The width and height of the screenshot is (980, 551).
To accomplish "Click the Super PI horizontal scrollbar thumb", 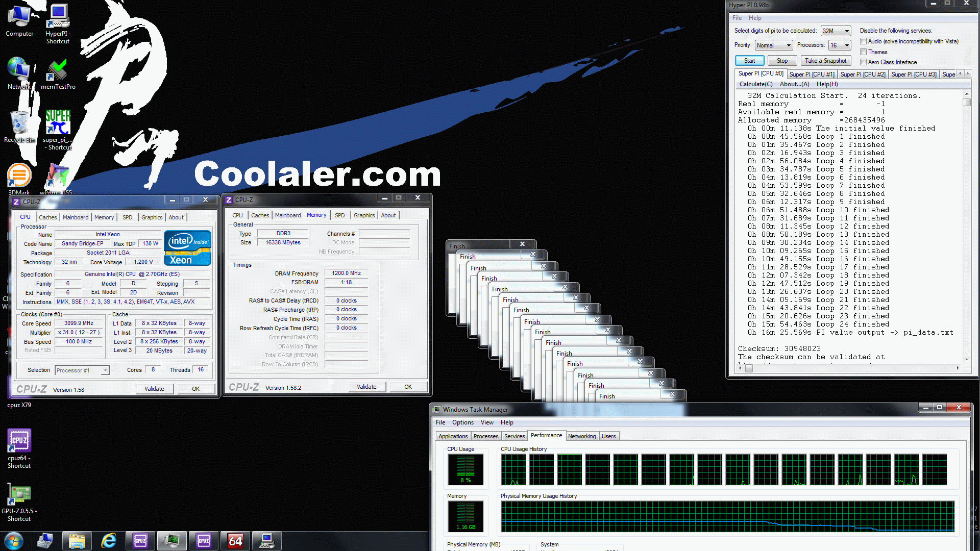I will tap(749, 369).
